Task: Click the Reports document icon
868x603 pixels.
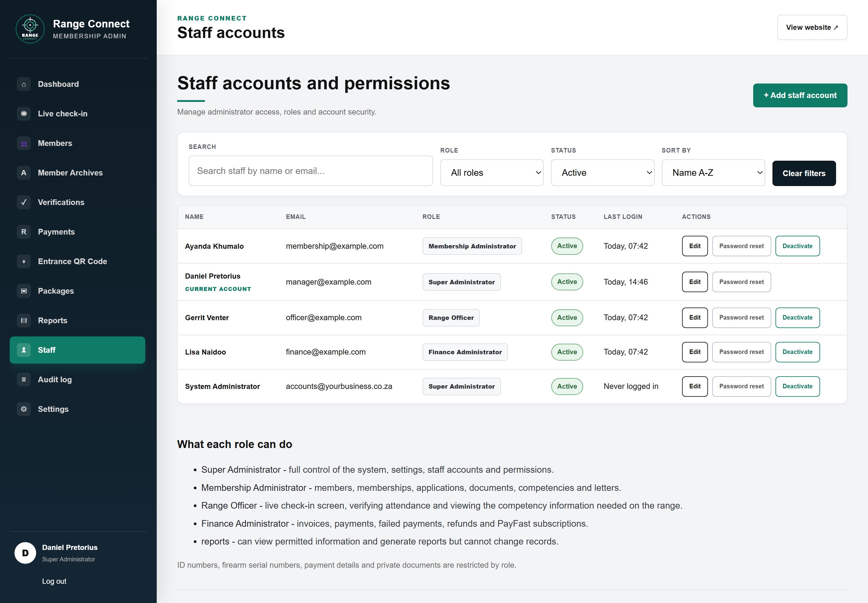Action: (x=24, y=320)
